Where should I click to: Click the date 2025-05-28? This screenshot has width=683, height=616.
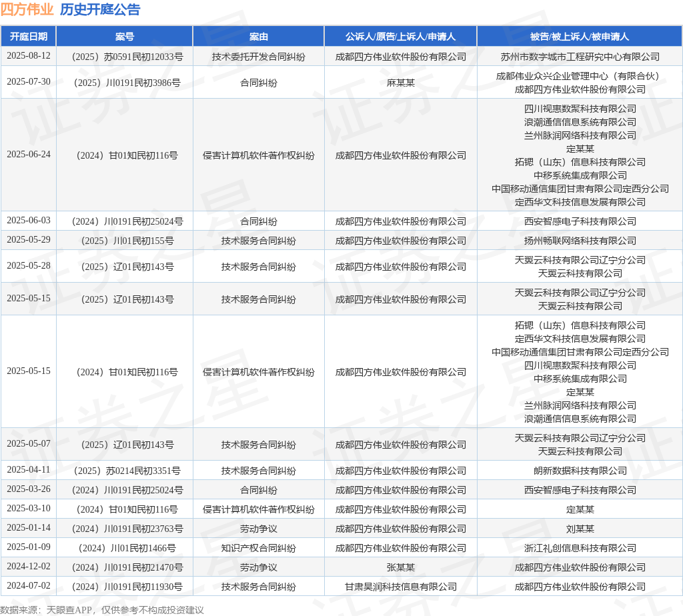[29, 266]
